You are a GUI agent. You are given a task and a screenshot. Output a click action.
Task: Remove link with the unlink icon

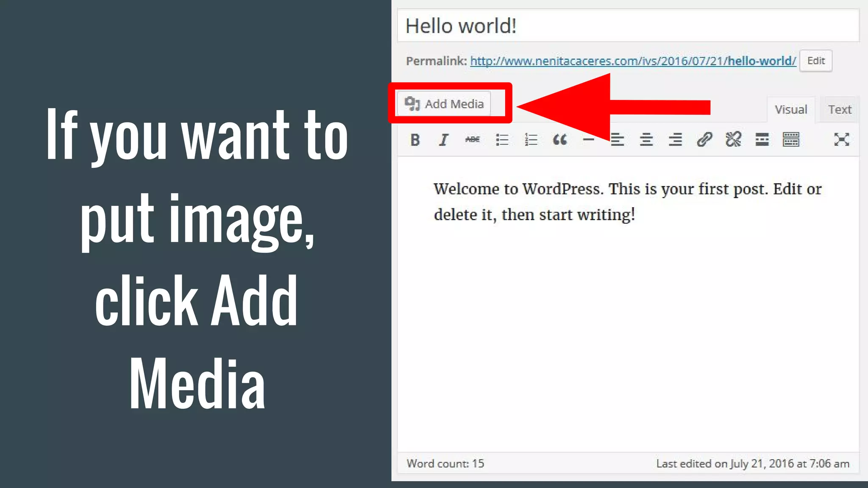pyautogui.click(x=733, y=140)
